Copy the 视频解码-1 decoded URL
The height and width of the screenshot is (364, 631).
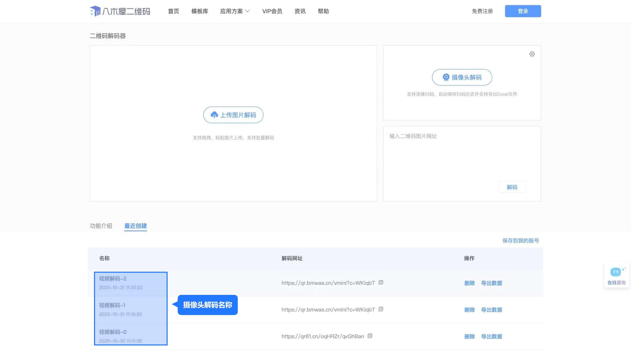[381, 309]
